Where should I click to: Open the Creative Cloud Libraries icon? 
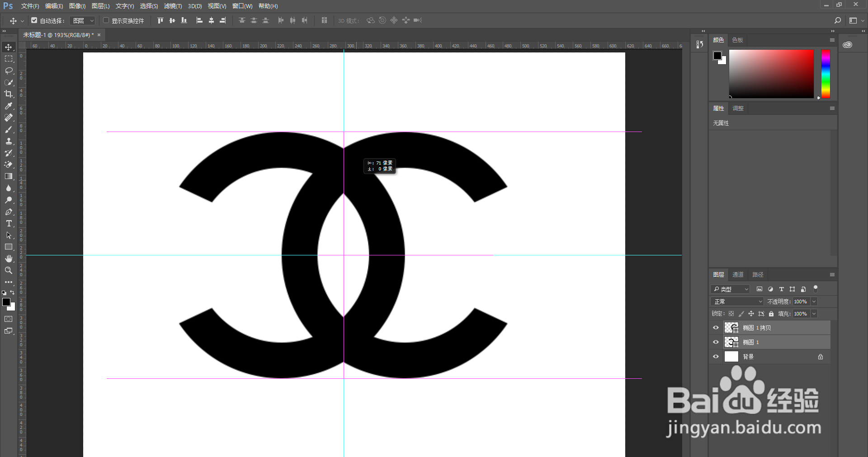[848, 44]
